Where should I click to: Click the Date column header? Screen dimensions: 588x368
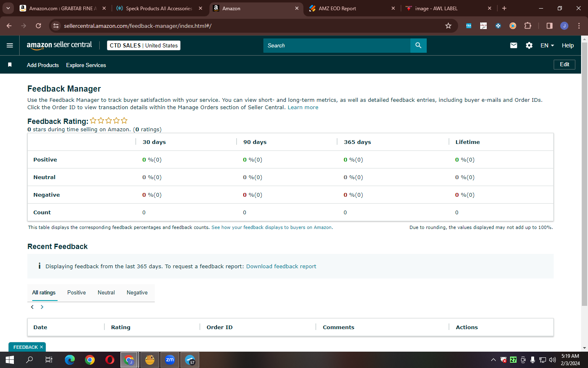click(x=40, y=327)
